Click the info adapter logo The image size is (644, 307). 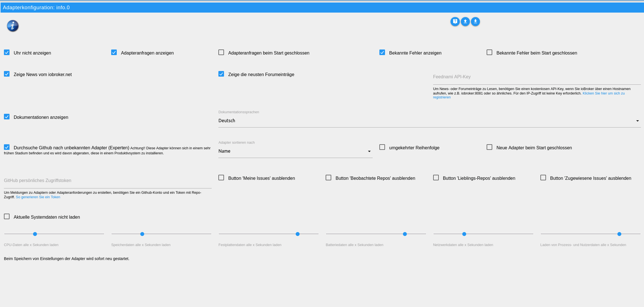12,26
